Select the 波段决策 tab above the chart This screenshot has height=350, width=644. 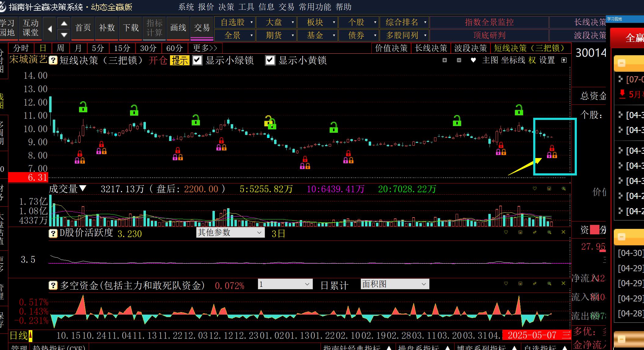471,48
